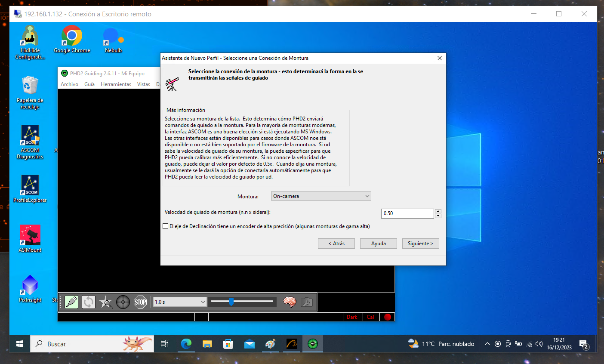
Task: Open PixInsight desktop shortcut
Action: tap(30, 288)
